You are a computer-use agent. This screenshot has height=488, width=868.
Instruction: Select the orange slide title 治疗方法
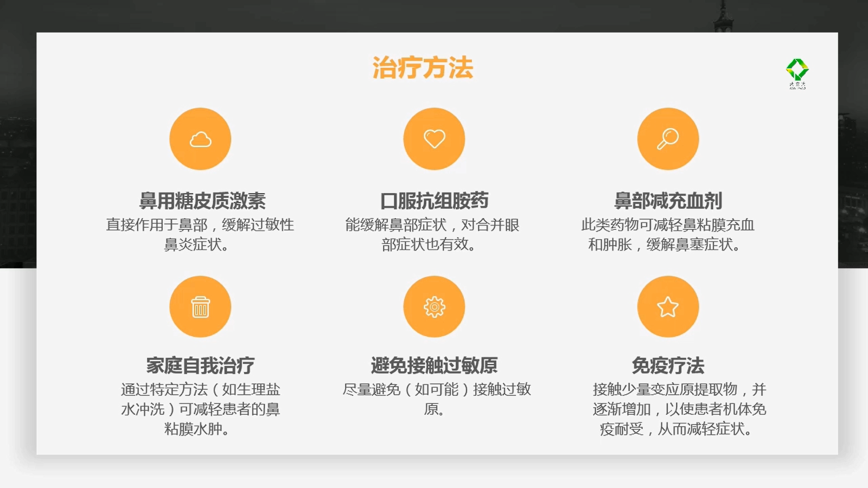click(x=423, y=68)
